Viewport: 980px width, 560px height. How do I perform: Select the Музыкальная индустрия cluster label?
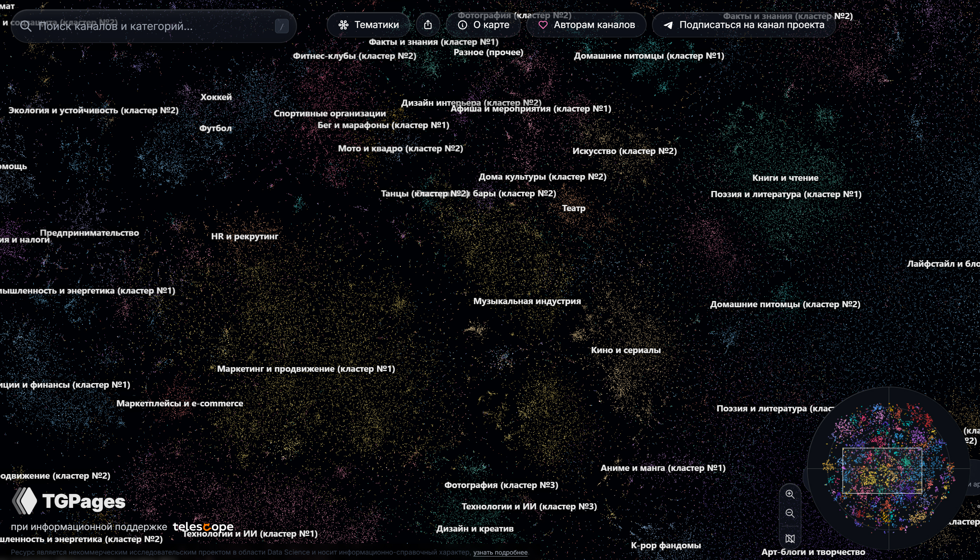(527, 301)
